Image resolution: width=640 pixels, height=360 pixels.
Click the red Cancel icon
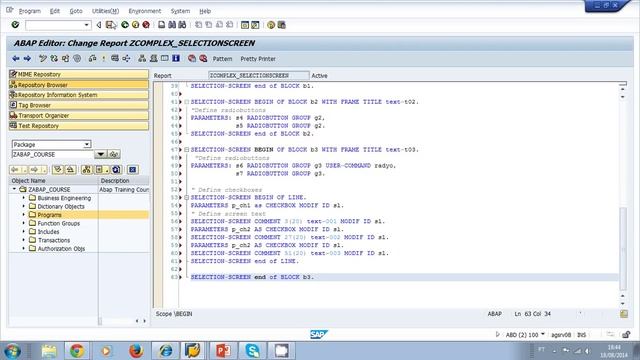[146, 25]
